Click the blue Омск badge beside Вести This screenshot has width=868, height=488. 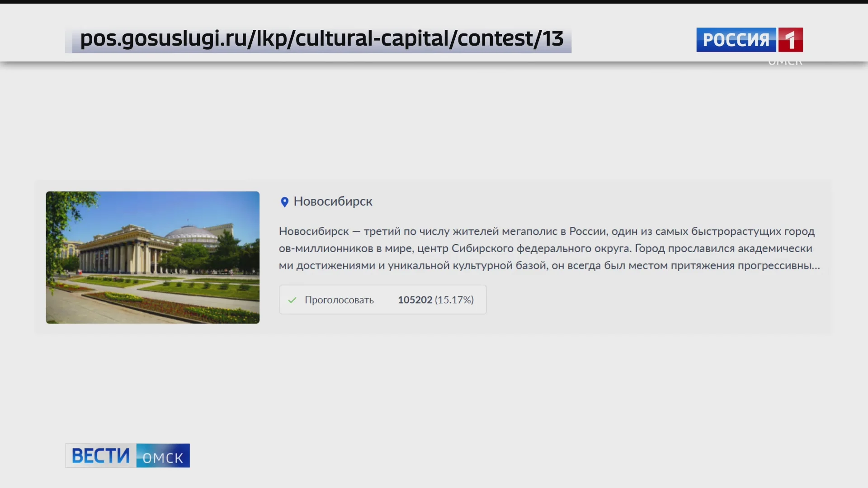[163, 456]
